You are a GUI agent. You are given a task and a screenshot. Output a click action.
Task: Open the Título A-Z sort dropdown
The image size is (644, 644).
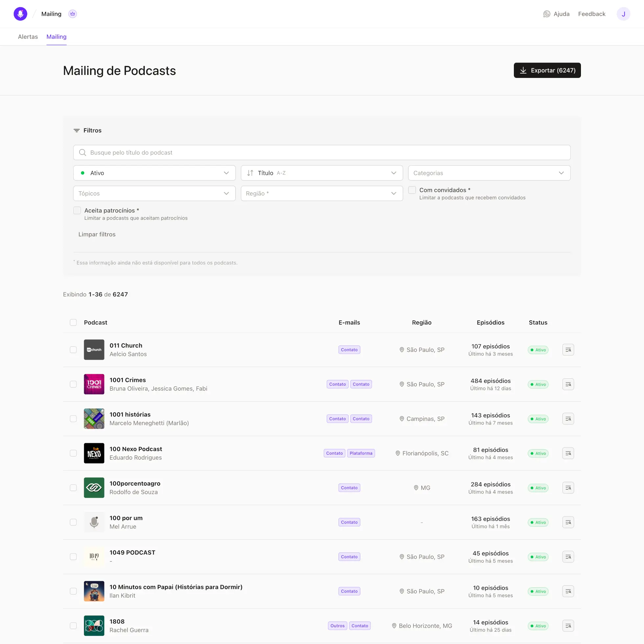coord(321,173)
